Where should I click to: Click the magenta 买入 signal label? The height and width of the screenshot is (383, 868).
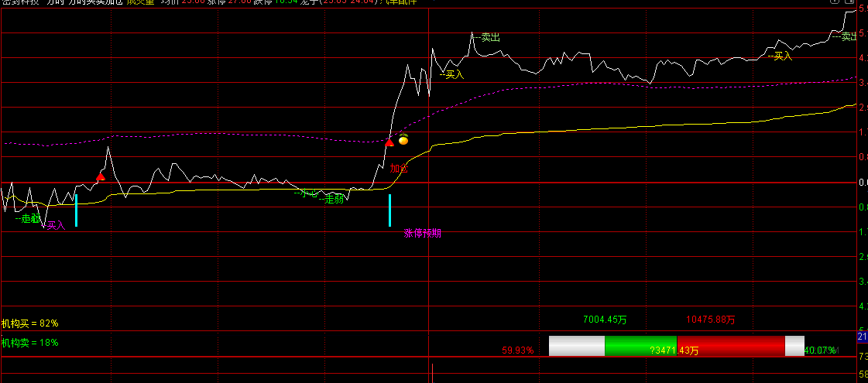coord(56,225)
